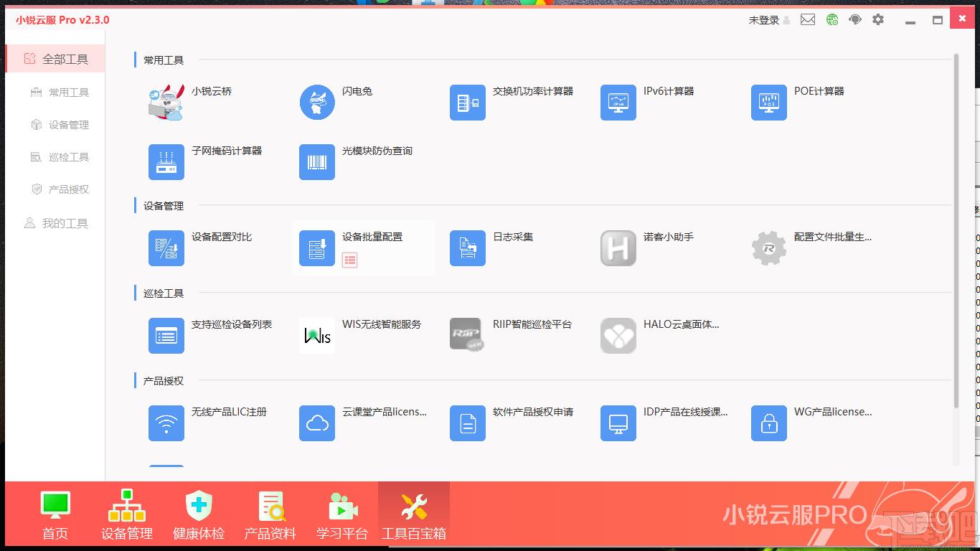Click the 闪电兔 label text
Image resolution: width=980 pixels, height=551 pixels.
click(357, 91)
